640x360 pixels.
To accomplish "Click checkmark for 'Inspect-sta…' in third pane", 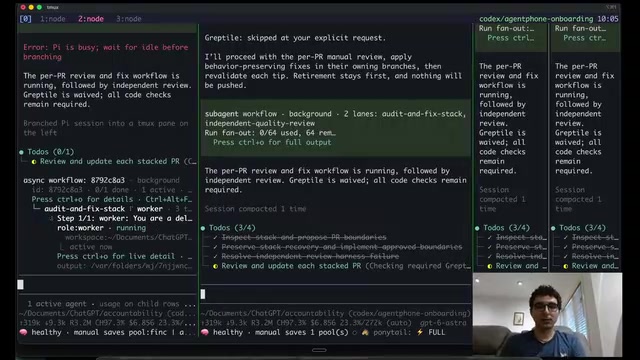I will [x=489, y=238].
